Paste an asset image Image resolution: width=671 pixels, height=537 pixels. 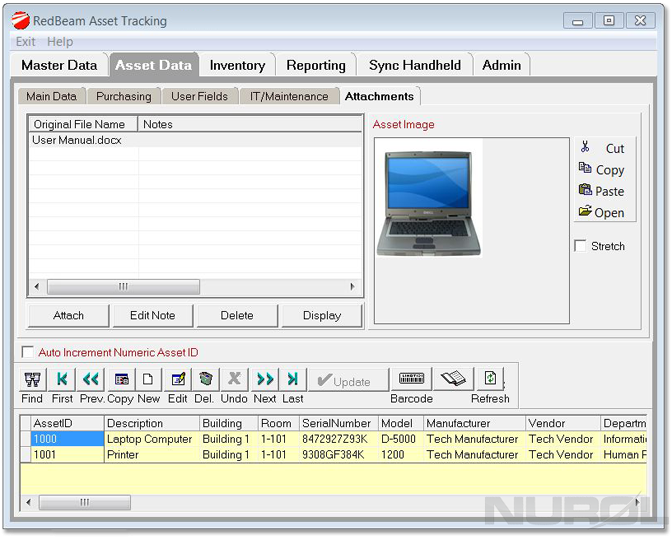pyautogui.click(x=602, y=191)
